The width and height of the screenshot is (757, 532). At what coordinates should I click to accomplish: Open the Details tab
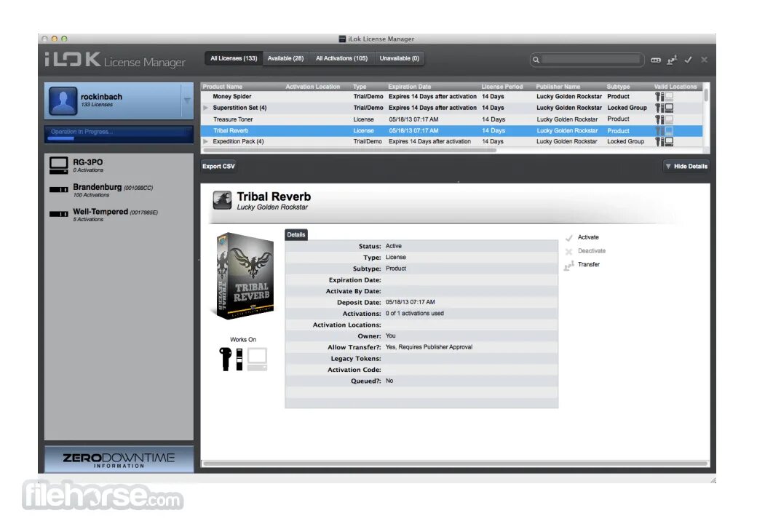click(x=296, y=234)
